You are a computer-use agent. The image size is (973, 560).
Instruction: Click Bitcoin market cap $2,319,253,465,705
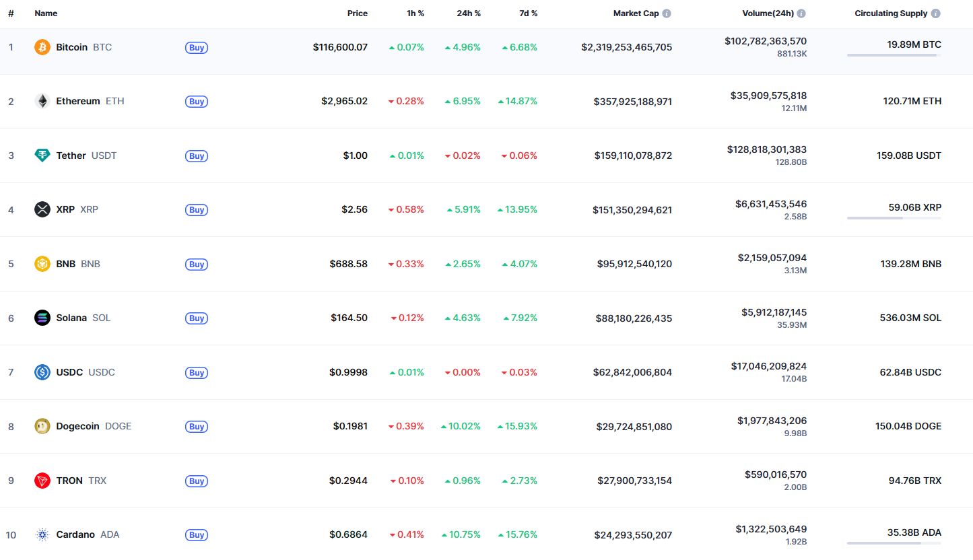tap(627, 47)
